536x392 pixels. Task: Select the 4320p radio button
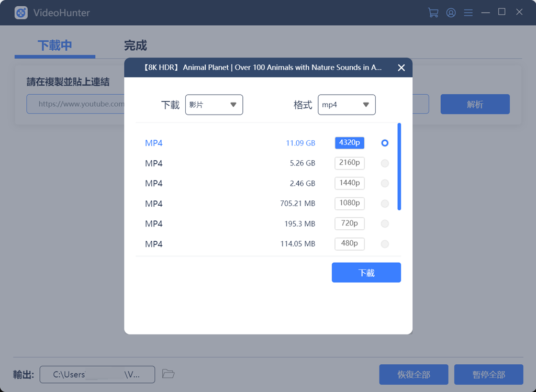385,143
